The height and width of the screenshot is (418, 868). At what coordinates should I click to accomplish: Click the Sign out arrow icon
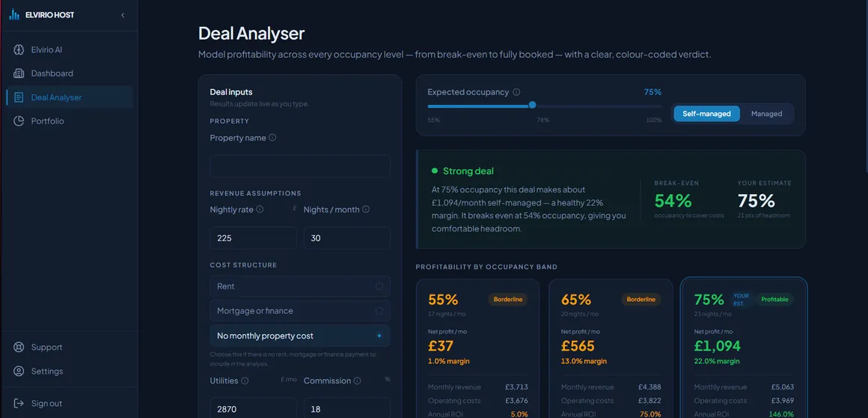(x=19, y=404)
